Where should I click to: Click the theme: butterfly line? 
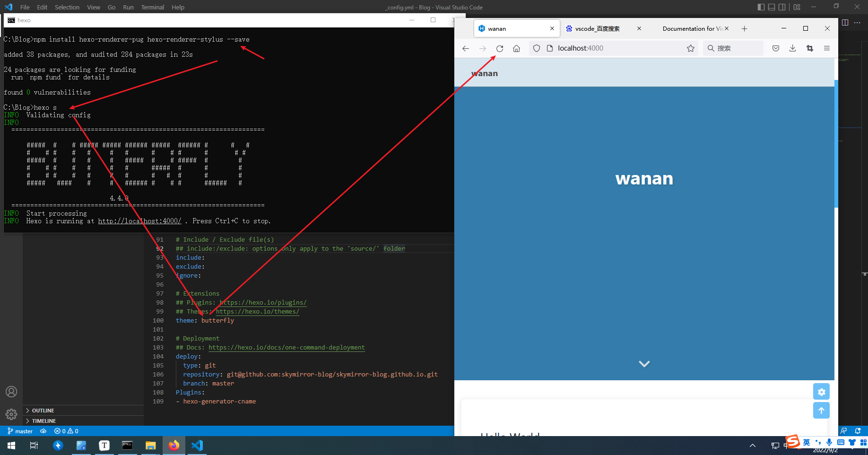tap(205, 320)
